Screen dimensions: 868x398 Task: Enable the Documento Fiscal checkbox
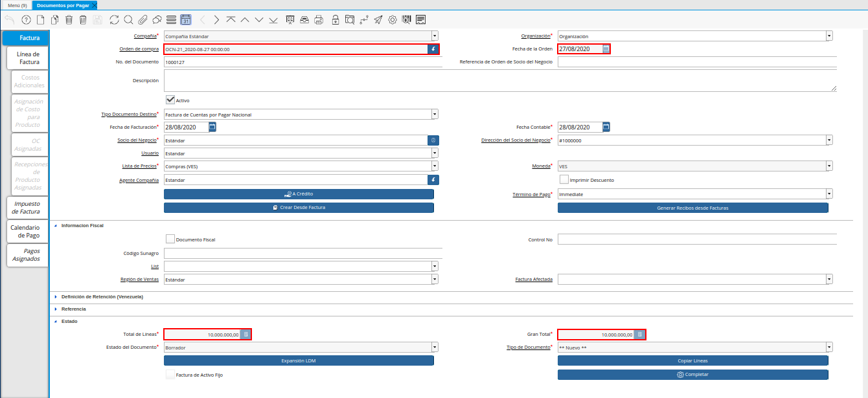tap(170, 239)
